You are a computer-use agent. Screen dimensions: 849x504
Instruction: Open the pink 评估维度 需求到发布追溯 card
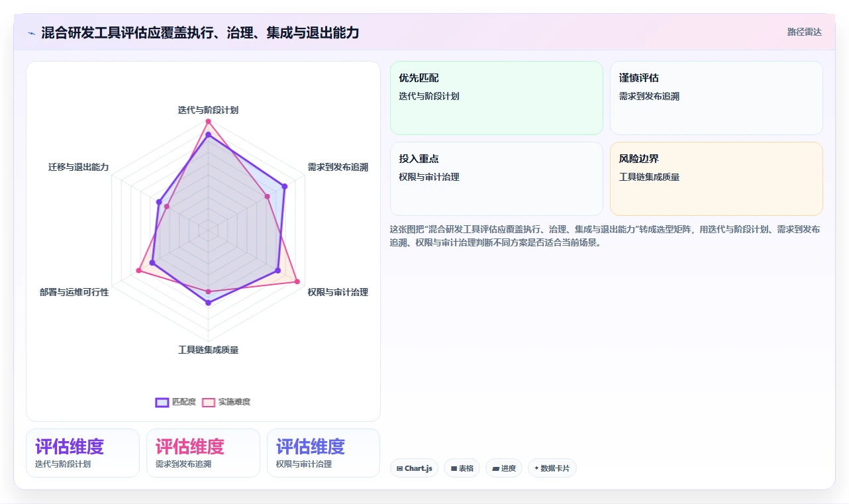[203, 453]
